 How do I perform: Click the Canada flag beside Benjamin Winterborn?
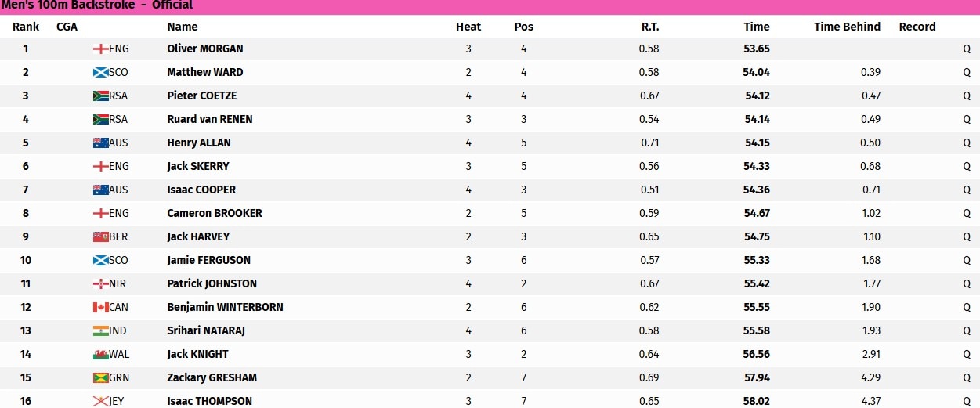tap(100, 307)
